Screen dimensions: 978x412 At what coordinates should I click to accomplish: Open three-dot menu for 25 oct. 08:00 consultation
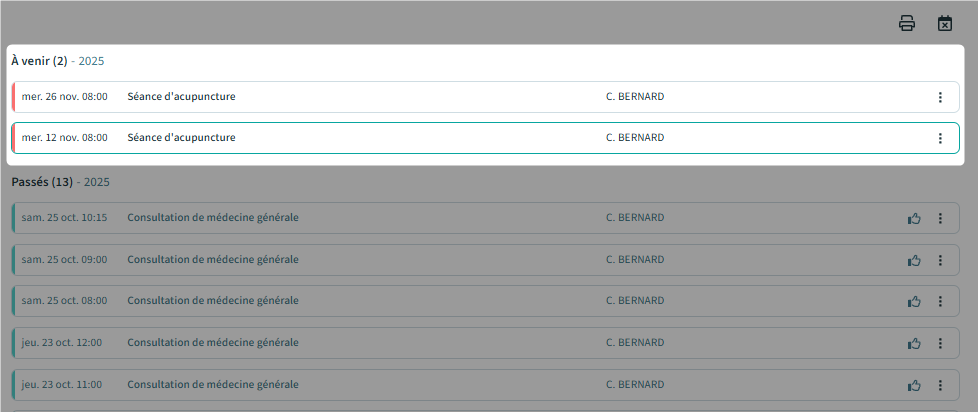pyautogui.click(x=940, y=301)
